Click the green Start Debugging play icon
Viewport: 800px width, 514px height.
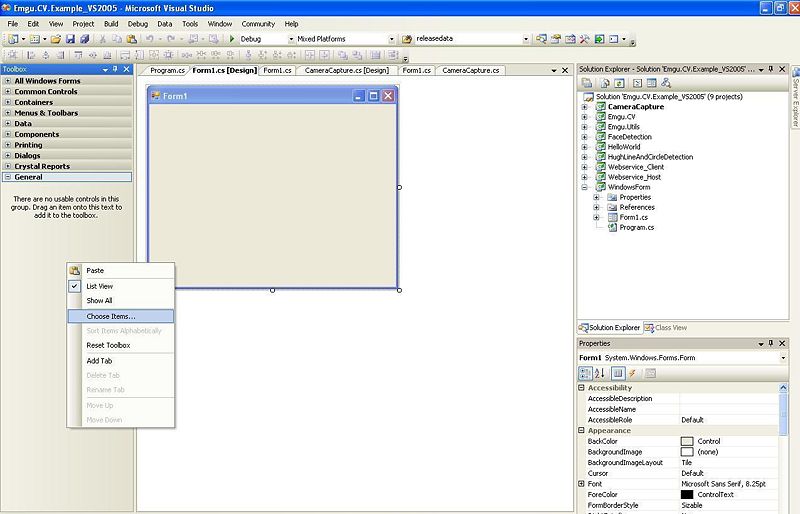(x=232, y=39)
